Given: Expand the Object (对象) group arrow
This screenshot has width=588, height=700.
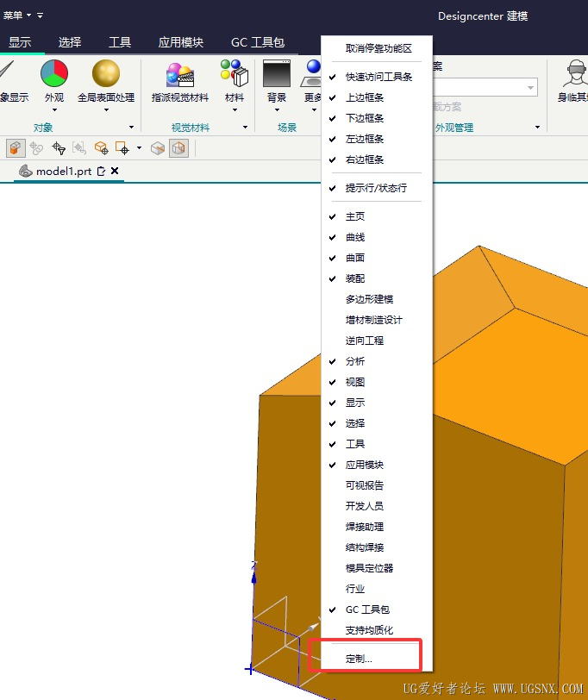Looking at the screenshot, I should click(x=131, y=128).
